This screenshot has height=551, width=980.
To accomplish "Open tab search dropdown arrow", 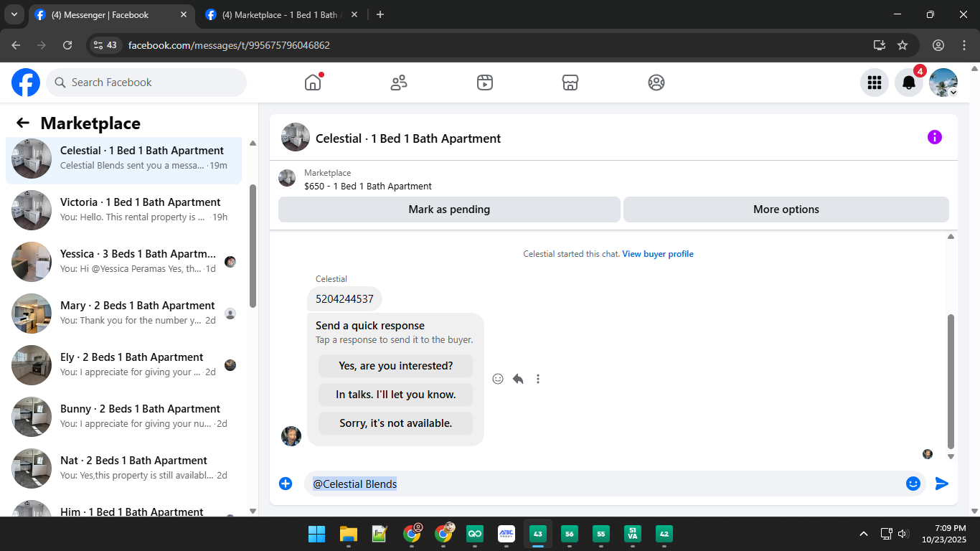I will click(14, 14).
